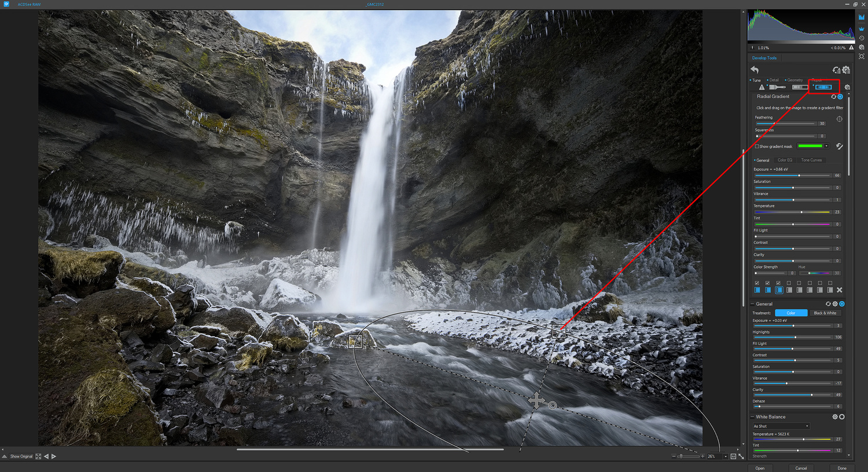The height and width of the screenshot is (472, 868).
Task: Select the Develop Tools panel tab
Action: (x=764, y=58)
